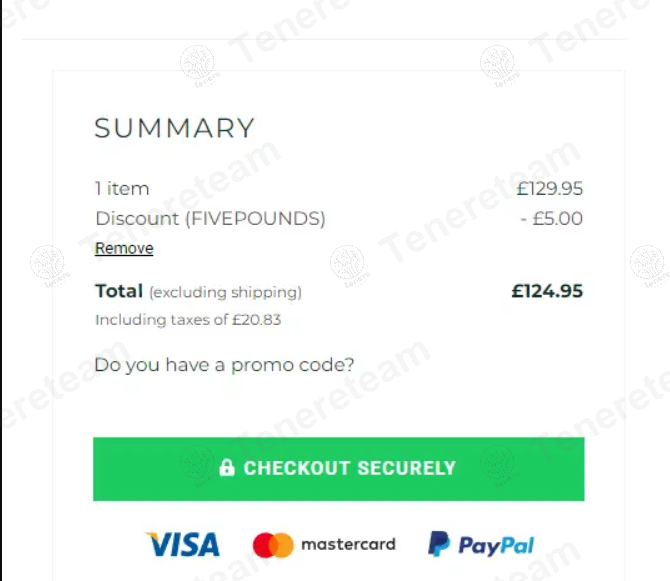670x581 pixels.
Task: Click the padlock icon on checkout button
Action: point(227,468)
